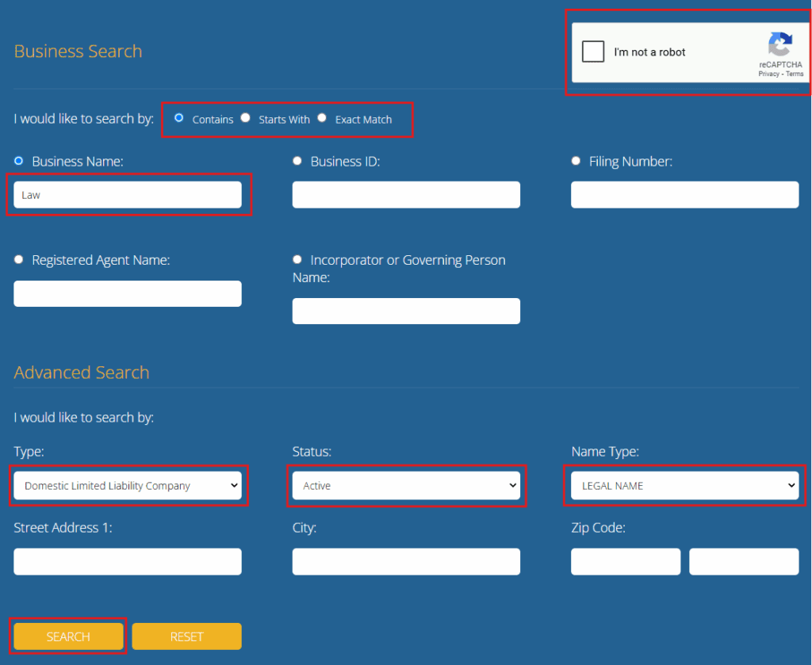Click the Street Address 1 field
The width and height of the screenshot is (812, 665).
(x=128, y=561)
